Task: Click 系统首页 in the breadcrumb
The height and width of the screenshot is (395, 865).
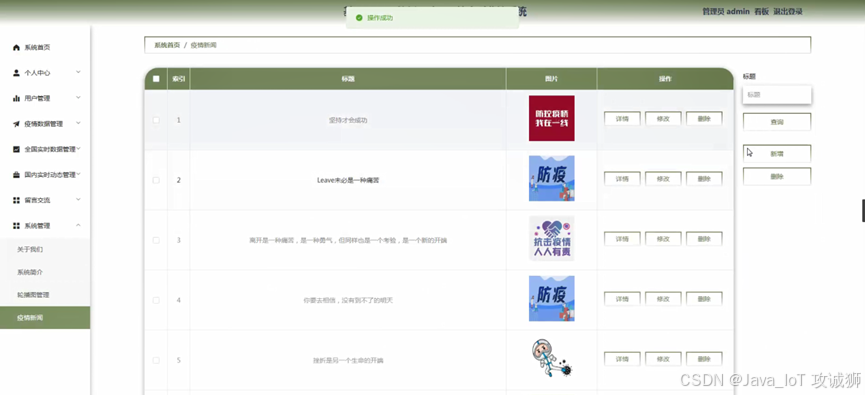Action: point(167,45)
